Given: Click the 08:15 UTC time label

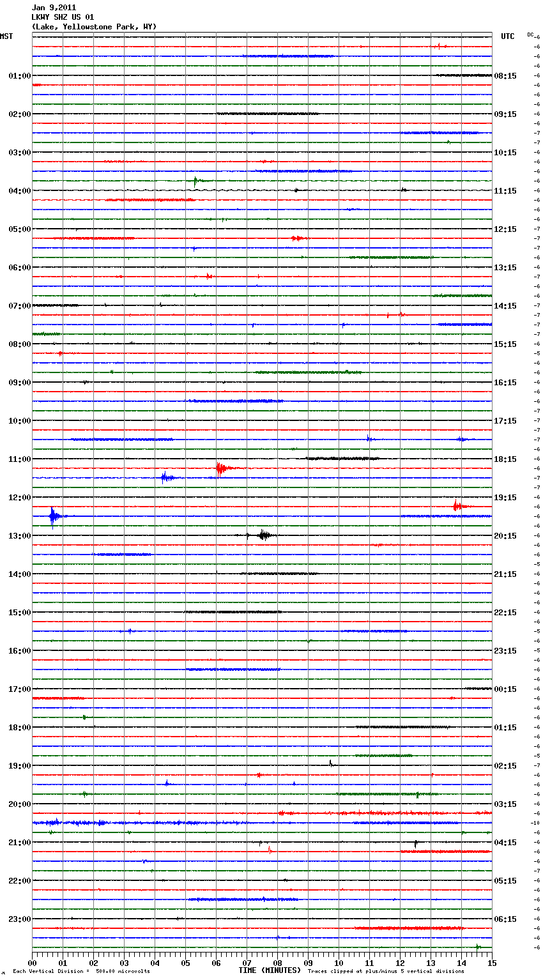Looking at the screenshot, I should (505, 76).
